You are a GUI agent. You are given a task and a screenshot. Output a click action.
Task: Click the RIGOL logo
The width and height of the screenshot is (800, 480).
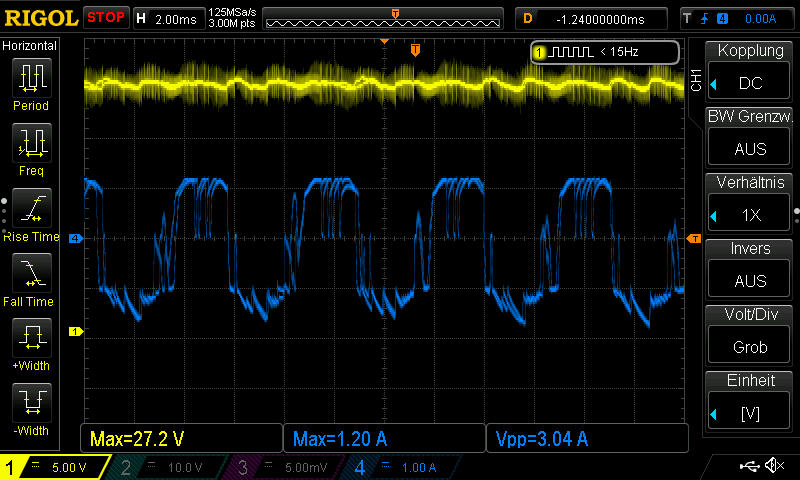[x=41, y=19]
